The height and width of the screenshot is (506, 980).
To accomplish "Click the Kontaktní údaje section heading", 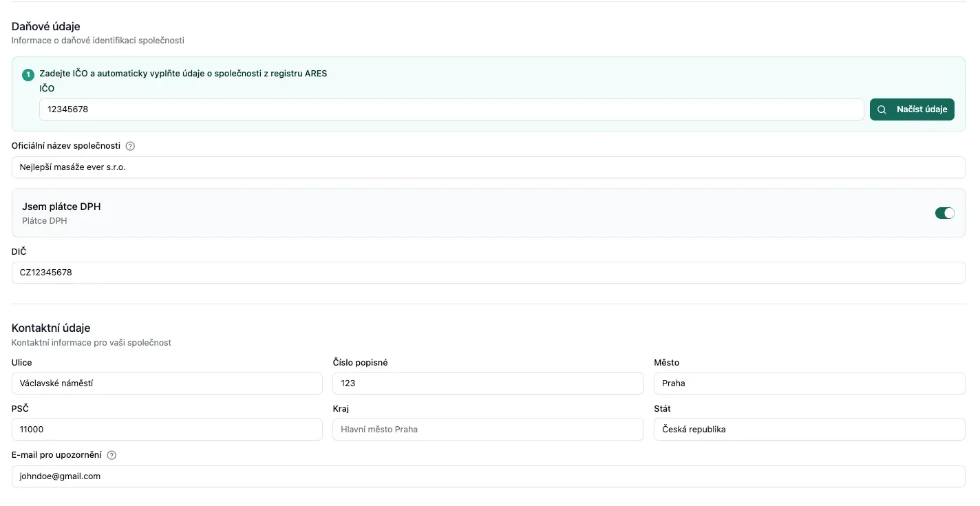I will (51, 328).
